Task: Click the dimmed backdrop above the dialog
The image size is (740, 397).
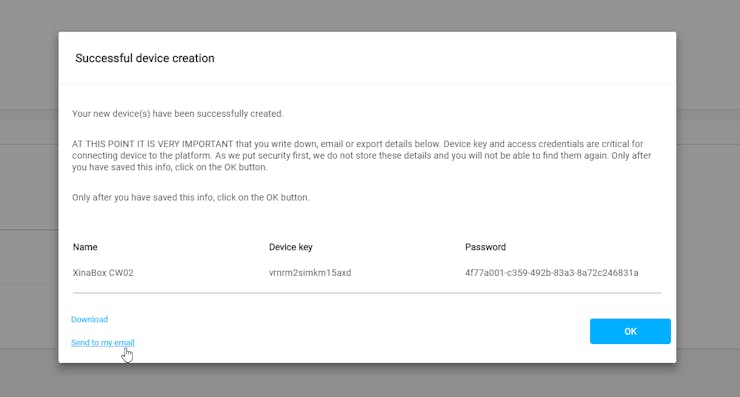Action: [x=370, y=15]
